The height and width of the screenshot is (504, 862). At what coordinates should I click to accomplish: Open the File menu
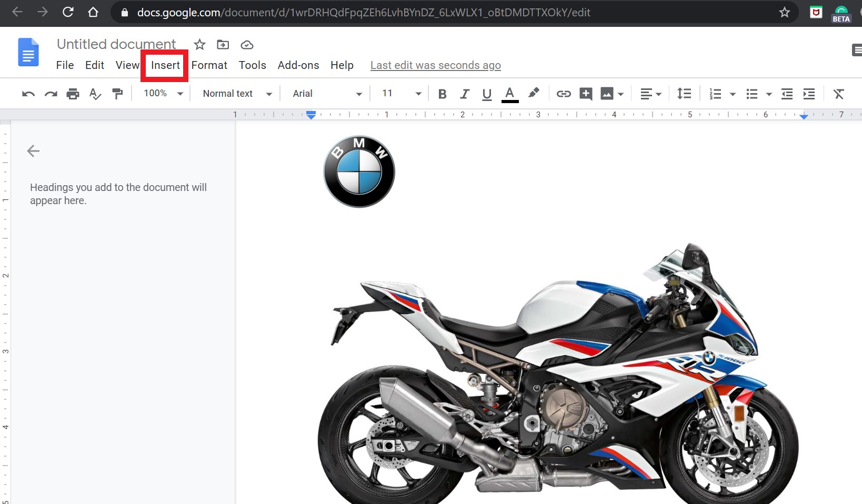65,65
